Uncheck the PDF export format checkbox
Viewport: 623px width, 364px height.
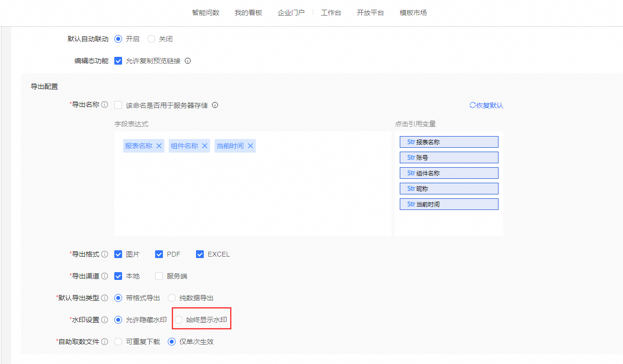coord(159,254)
